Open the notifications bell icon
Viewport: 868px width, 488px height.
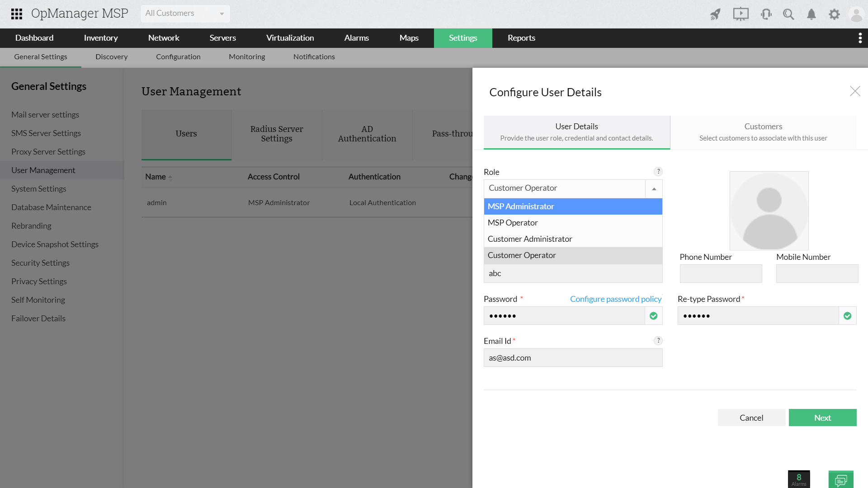pyautogui.click(x=811, y=14)
